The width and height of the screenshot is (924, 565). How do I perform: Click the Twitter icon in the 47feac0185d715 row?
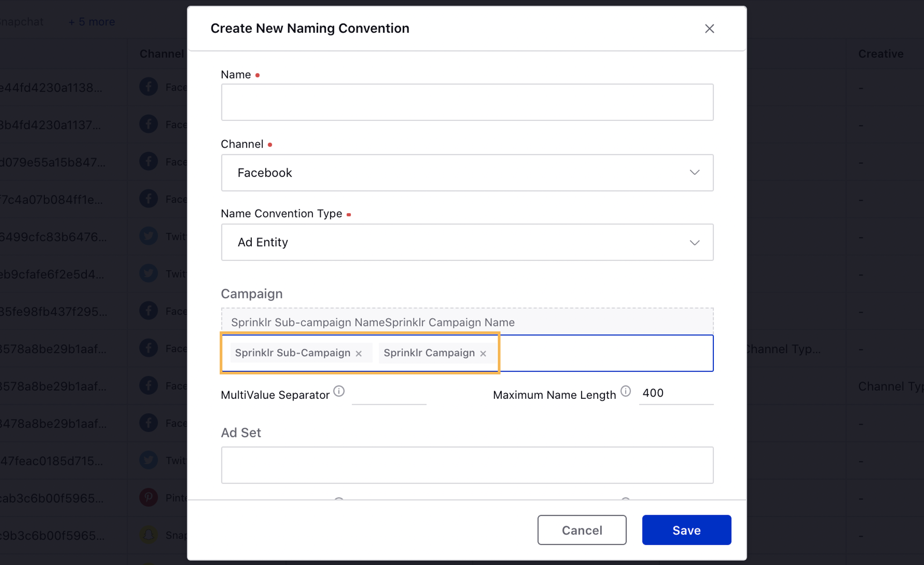149,460
